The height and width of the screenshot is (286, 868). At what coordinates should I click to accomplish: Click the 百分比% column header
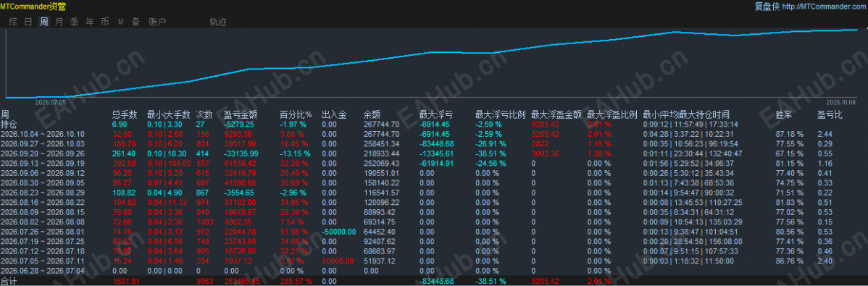[x=296, y=115]
